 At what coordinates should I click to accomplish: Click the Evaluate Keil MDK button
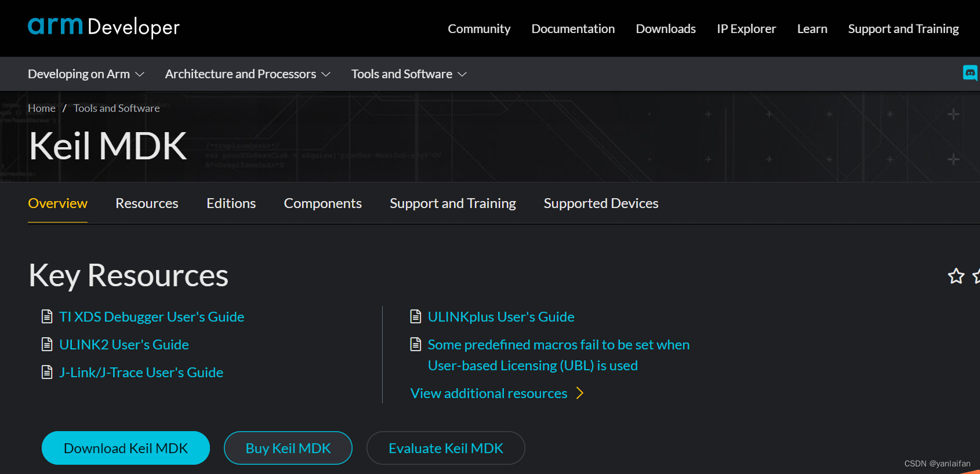click(x=445, y=448)
